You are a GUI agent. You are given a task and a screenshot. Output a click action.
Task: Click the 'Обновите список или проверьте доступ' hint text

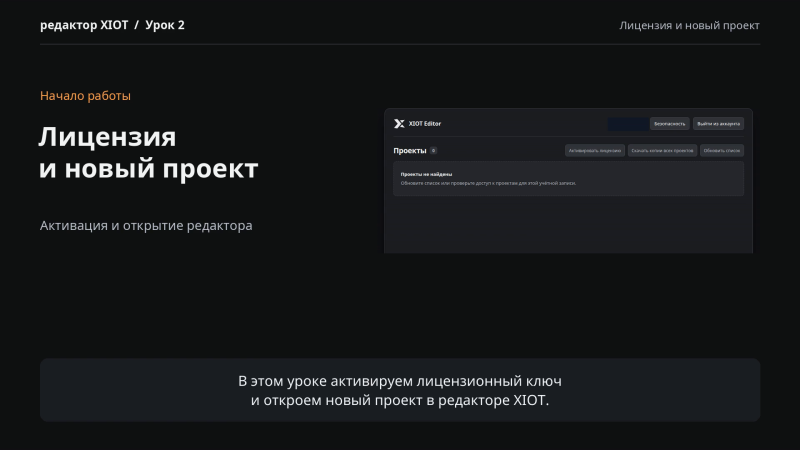click(x=488, y=183)
